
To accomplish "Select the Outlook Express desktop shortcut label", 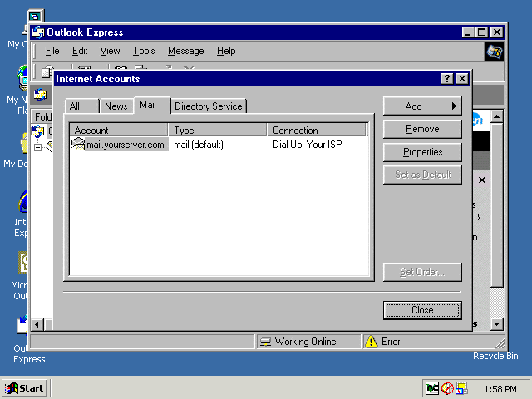I will coord(29,354).
